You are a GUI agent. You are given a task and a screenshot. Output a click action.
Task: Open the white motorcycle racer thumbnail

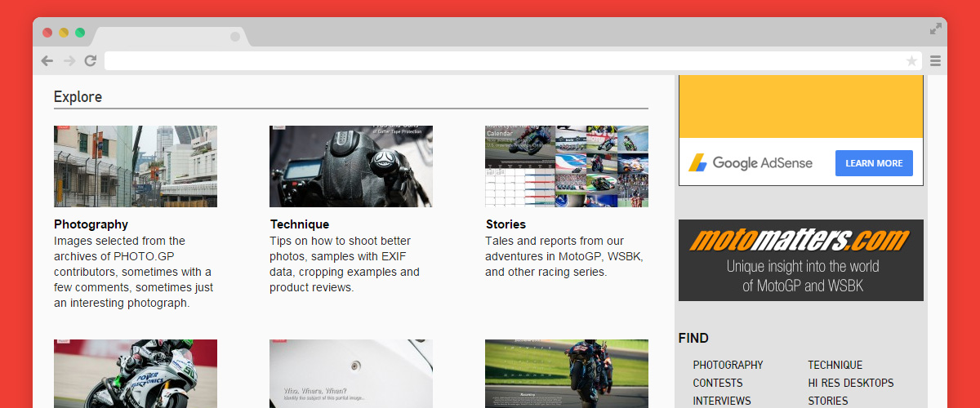[136, 374]
